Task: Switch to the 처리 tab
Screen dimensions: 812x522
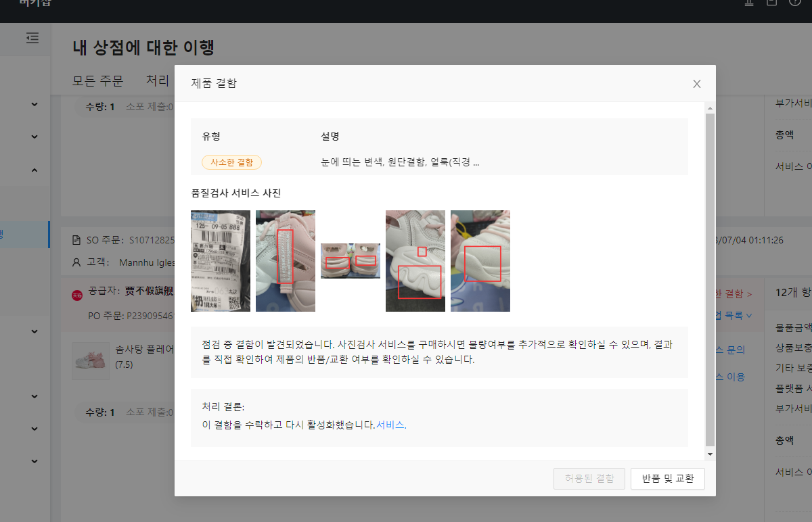Action: [x=157, y=80]
